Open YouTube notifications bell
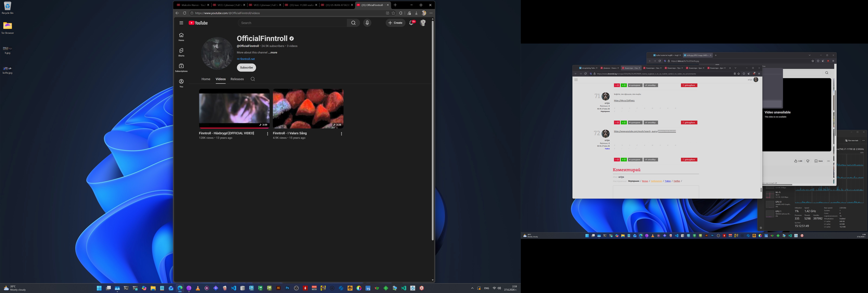868x293 pixels. [411, 23]
